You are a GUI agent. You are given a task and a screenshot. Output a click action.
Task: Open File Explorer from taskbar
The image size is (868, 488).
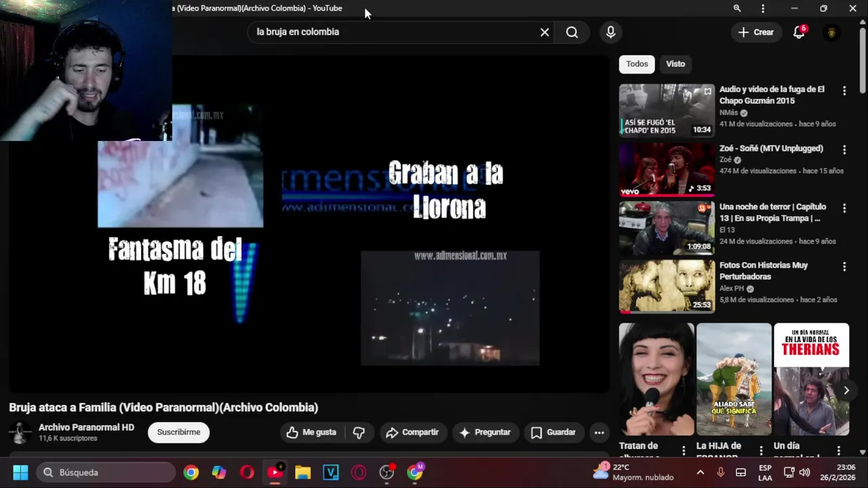(302, 472)
